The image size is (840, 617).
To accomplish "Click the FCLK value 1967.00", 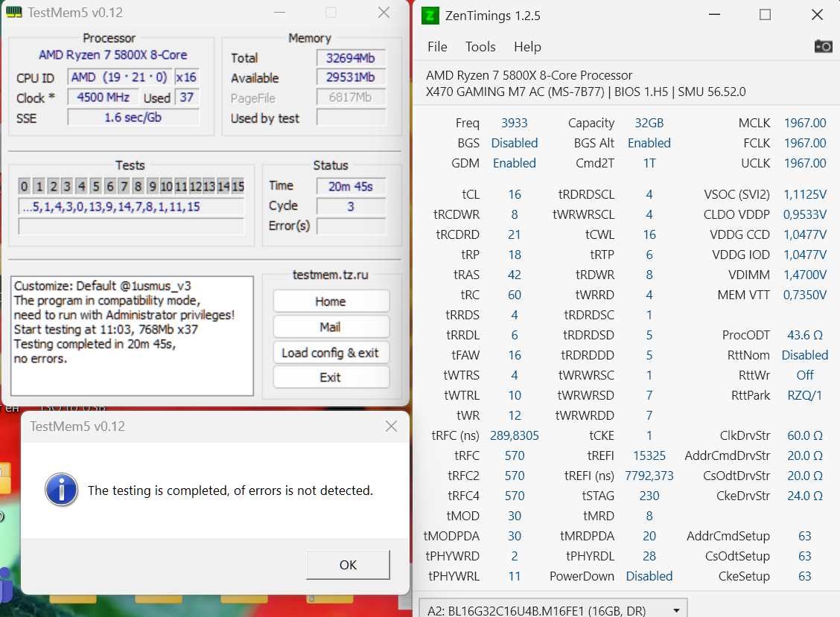I will click(x=805, y=144).
